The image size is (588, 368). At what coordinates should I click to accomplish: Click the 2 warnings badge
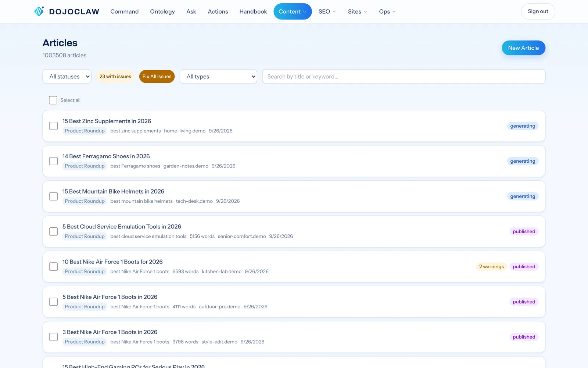pos(491,266)
